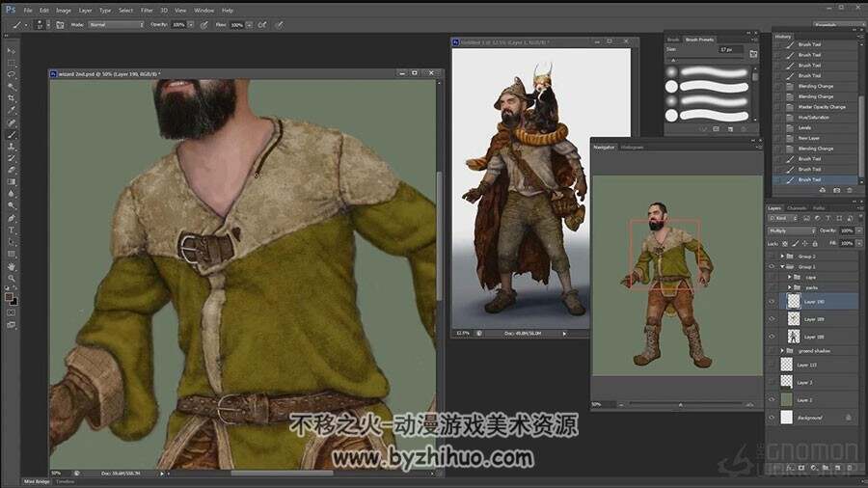868x488 pixels.
Task: Change screen mode icon in toolbox
Action: click(x=11, y=325)
